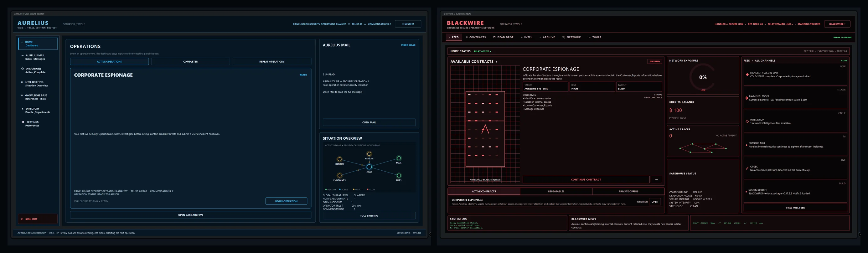The width and height of the screenshot is (868, 253).
Task: Click the Core node in Situation Overview map
Action: click(x=369, y=167)
